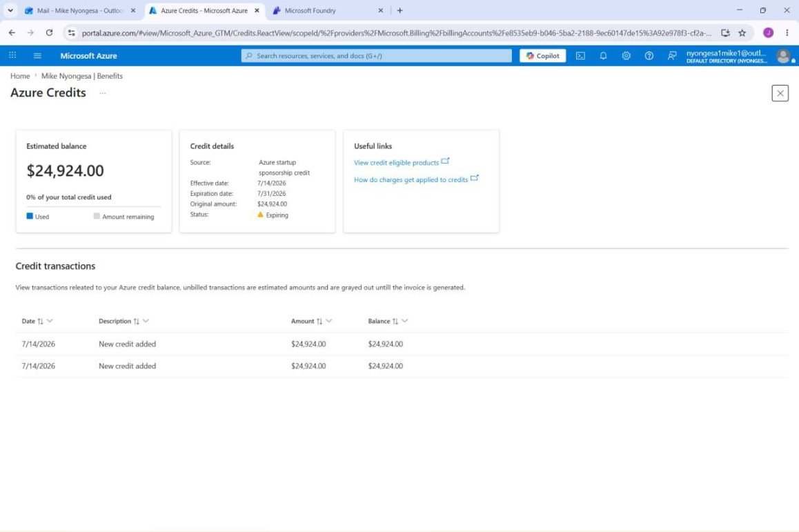Click the Date column header

[x=28, y=321]
